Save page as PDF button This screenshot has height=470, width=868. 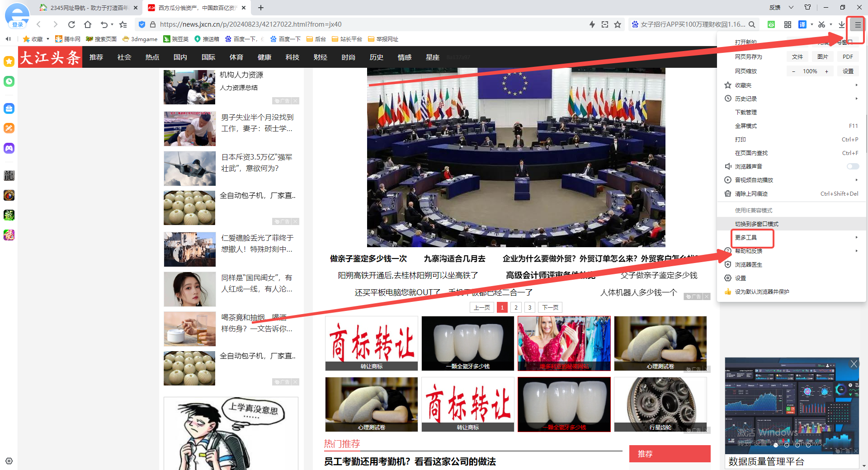848,56
